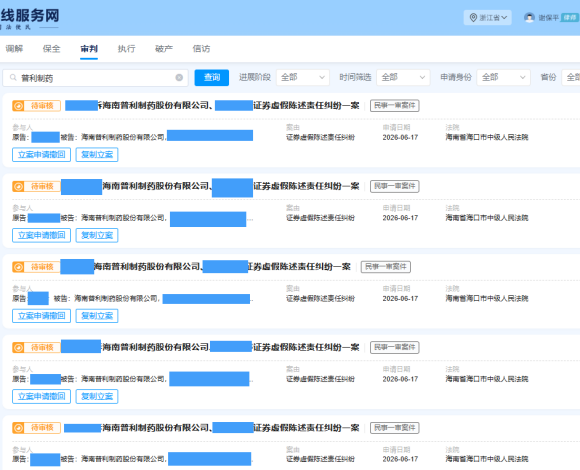The width and height of the screenshot is (580, 470).
Task: Click 复制立案 on the first case
Action: tap(97, 155)
